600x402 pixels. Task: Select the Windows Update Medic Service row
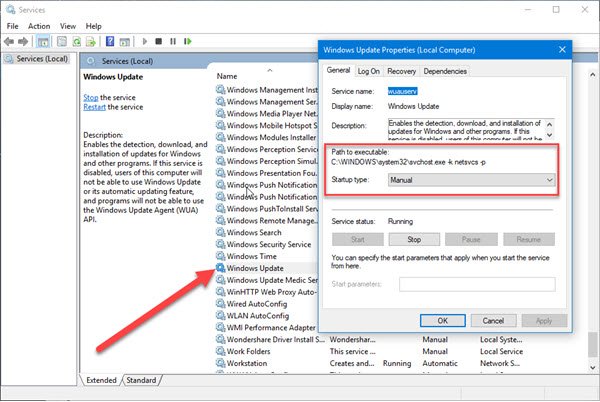[x=267, y=280]
